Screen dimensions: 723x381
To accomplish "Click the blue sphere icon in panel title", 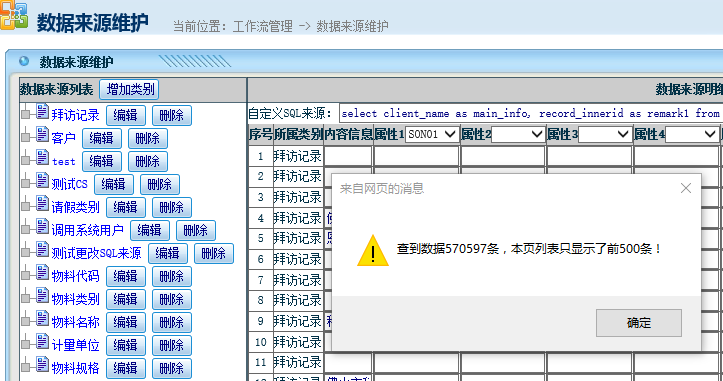I will click(x=24, y=61).
